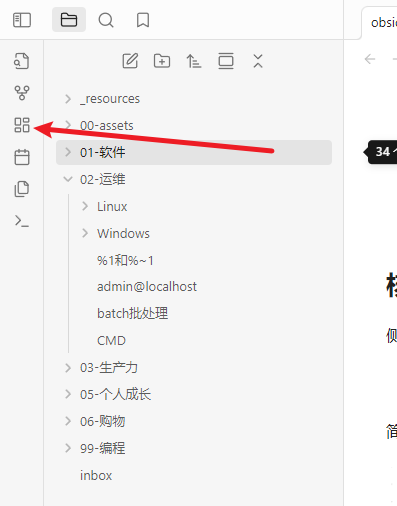Open templates copy-pages ribbon icon
397x506 pixels.
(22, 189)
